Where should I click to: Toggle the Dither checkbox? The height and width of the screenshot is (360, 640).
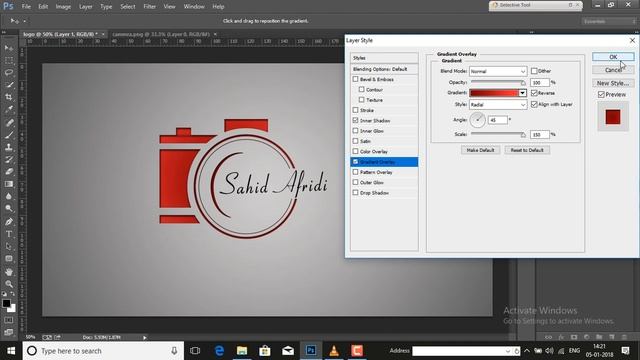click(x=534, y=71)
